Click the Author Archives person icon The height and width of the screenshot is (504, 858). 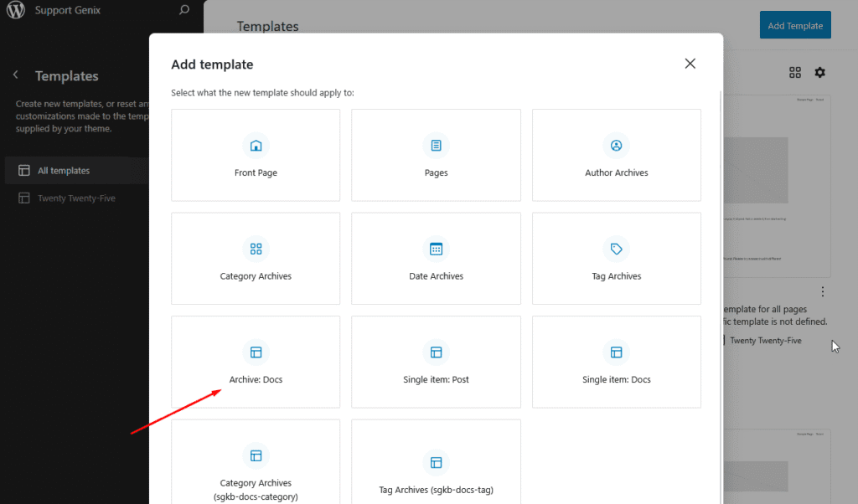616,146
